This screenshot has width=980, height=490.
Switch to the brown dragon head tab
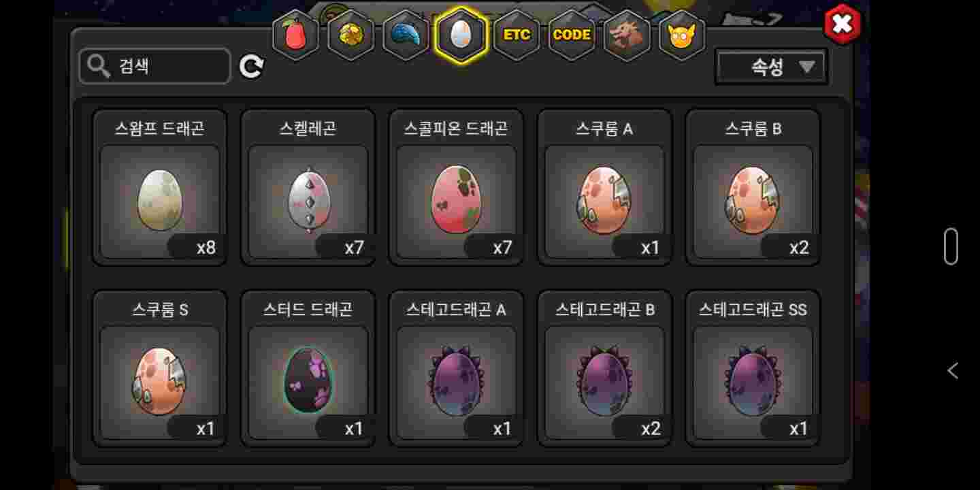coord(627,35)
